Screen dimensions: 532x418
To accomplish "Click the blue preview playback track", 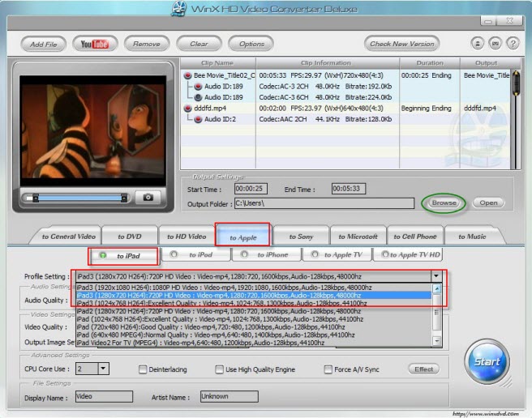I will [80, 198].
